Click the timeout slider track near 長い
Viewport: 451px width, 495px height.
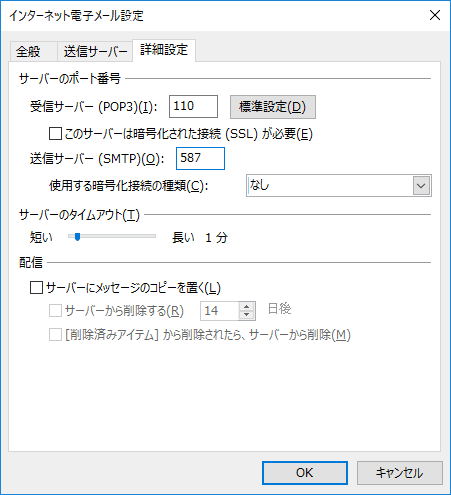click(x=147, y=236)
